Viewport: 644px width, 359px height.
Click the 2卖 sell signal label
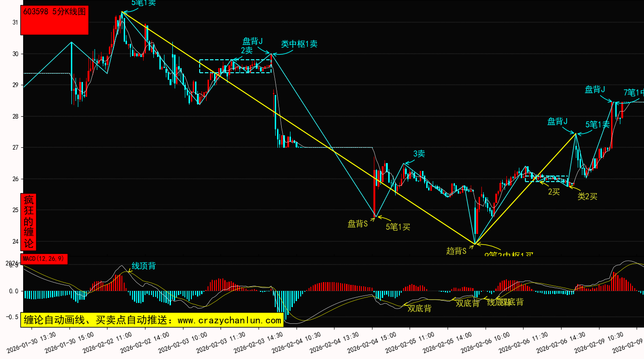(x=246, y=50)
